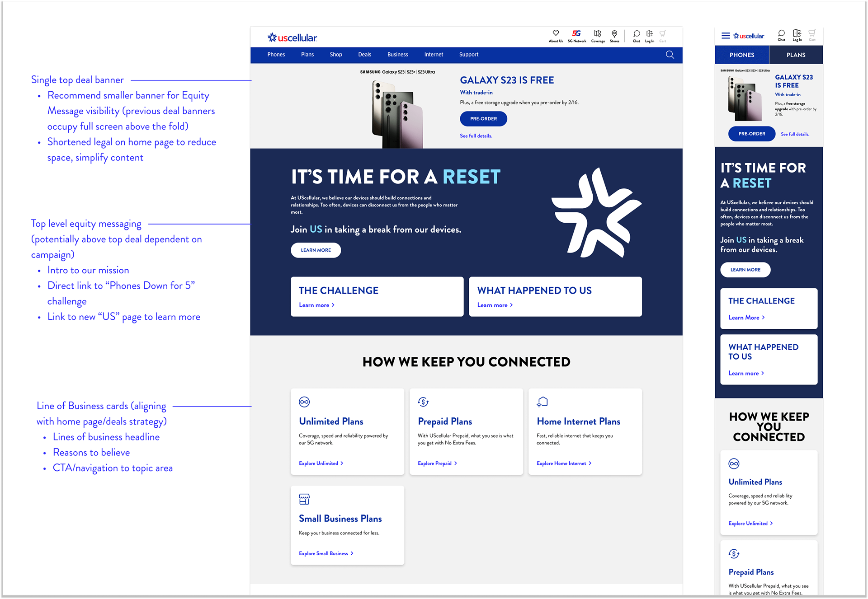The width and height of the screenshot is (868, 599).
Task: Click THE CHALLENGE card heading on desktop
Action: pyautogui.click(x=338, y=290)
